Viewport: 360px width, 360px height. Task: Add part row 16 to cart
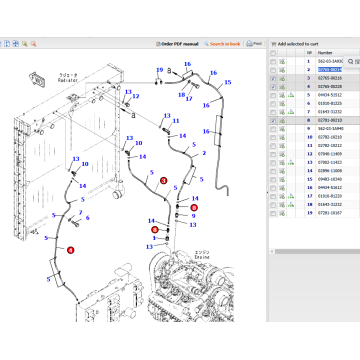(x=282, y=188)
